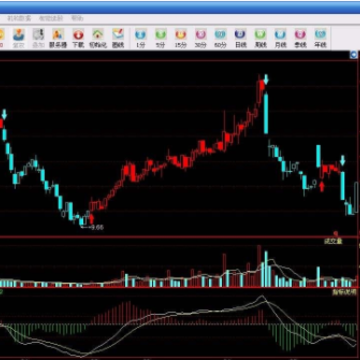Show the 周线 weekly chart
The width and height of the screenshot is (360, 360).
[x=260, y=38]
